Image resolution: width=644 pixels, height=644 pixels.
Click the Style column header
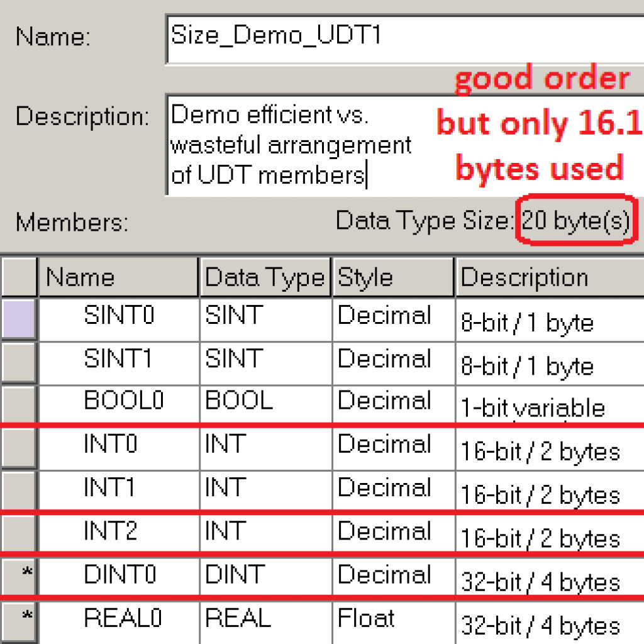[x=394, y=277]
